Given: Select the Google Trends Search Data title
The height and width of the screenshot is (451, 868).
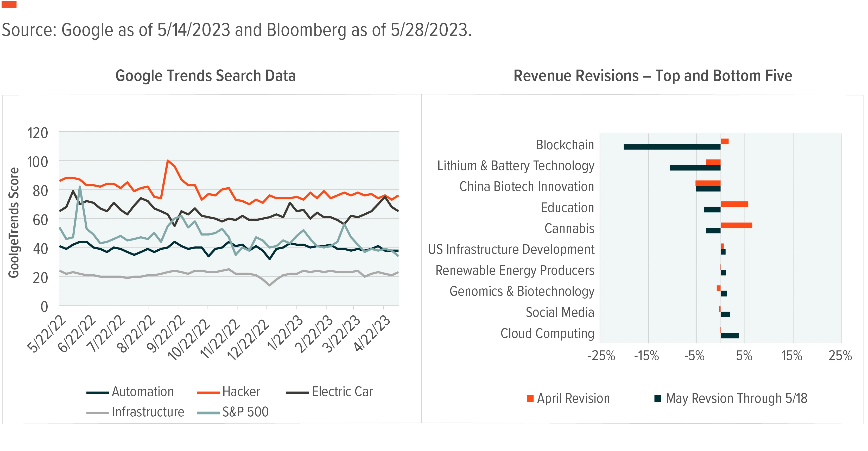Looking at the screenshot, I should point(206,76).
